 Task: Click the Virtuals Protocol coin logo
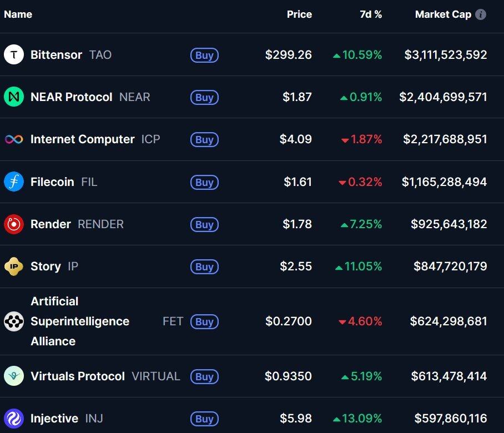point(14,376)
